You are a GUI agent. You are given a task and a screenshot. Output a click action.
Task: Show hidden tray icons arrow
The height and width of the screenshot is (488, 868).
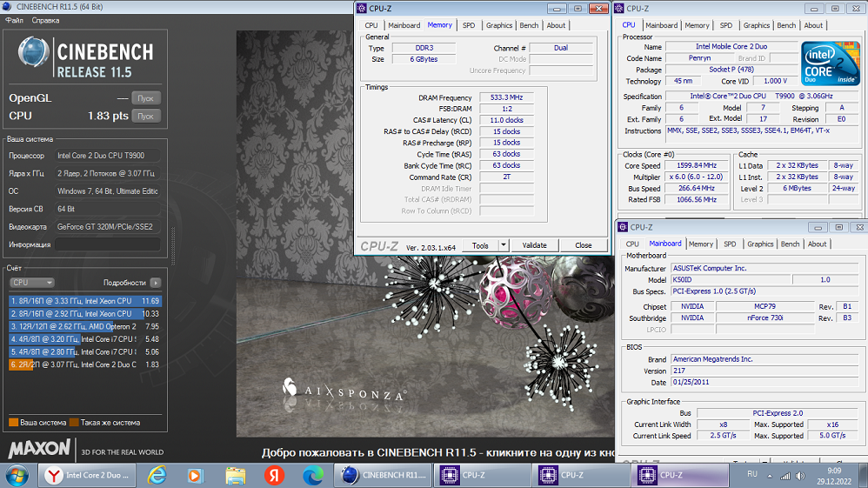point(770,476)
